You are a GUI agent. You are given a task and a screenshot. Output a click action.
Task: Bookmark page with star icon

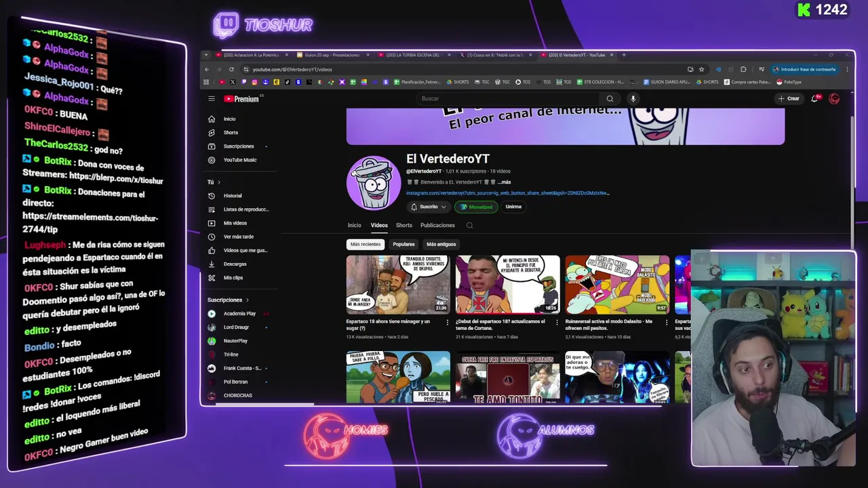[701, 69]
